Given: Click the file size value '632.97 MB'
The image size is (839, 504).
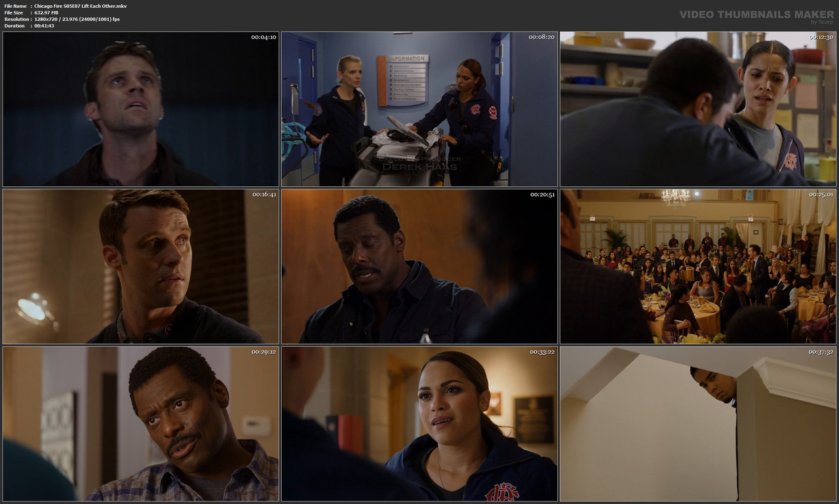Looking at the screenshot, I should 47,12.
